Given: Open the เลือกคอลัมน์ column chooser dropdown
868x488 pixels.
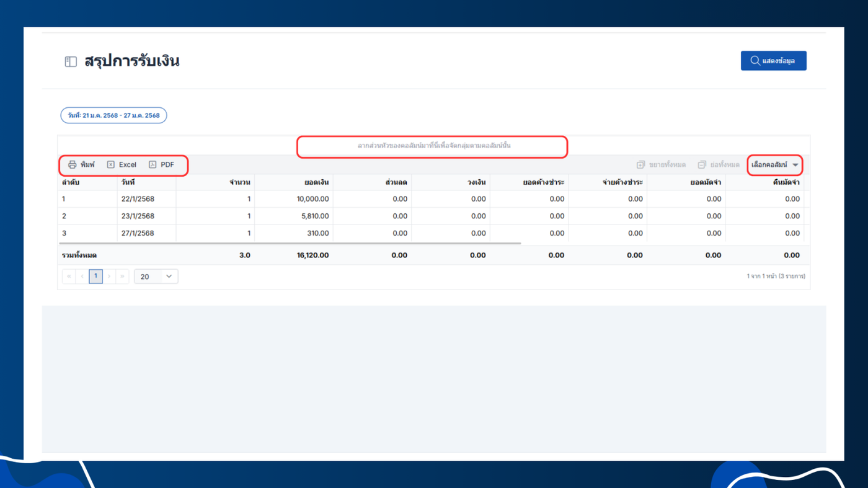Looking at the screenshot, I should point(775,165).
